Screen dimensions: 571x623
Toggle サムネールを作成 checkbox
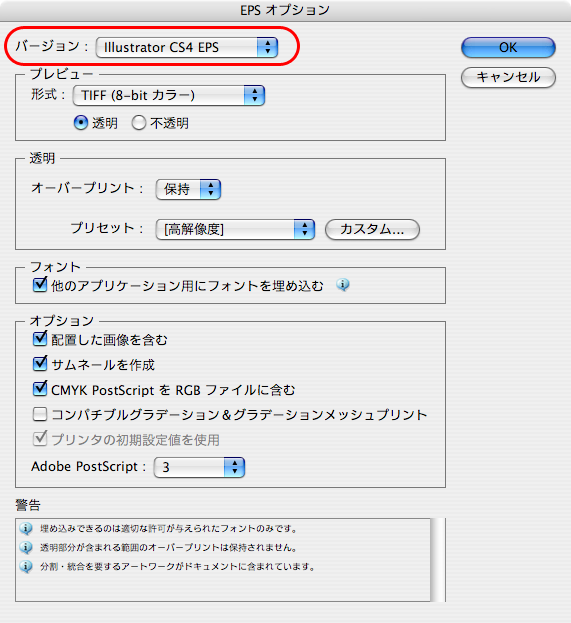(40, 364)
